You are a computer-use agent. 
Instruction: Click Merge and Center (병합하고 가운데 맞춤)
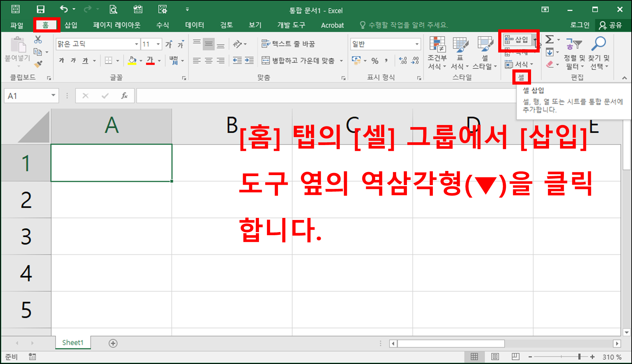298,60
